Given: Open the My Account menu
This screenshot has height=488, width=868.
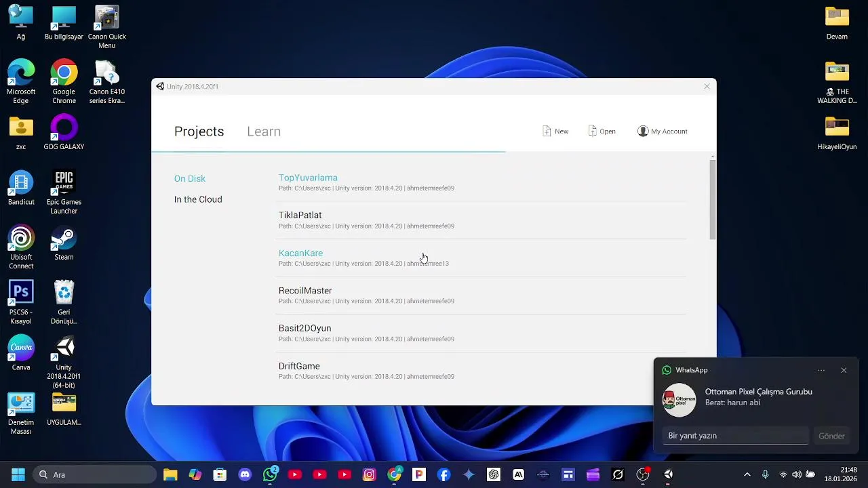Looking at the screenshot, I should coord(662,131).
